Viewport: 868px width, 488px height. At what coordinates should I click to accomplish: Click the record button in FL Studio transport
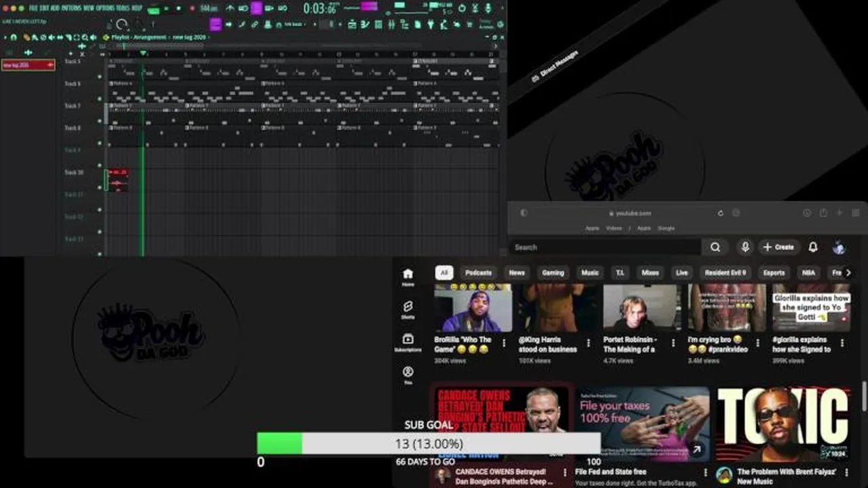[x=193, y=8]
